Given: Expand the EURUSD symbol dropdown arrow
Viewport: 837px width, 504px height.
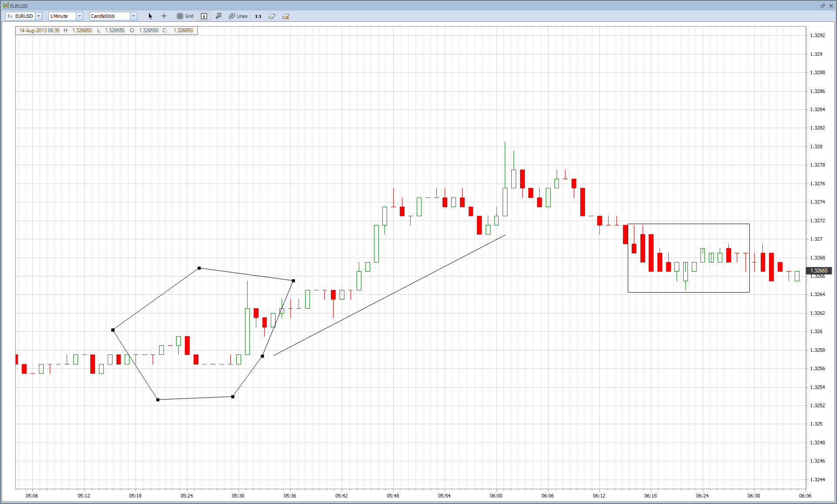Looking at the screenshot, I should [39, 16].
